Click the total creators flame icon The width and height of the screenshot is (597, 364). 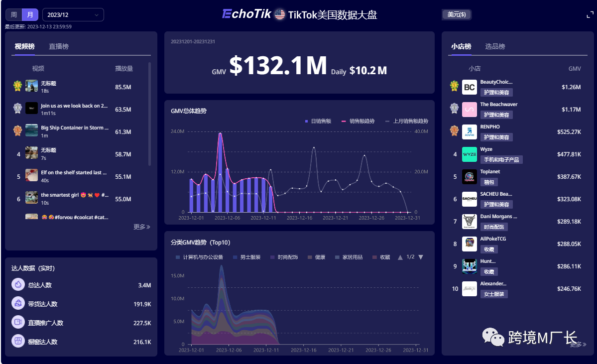pos(18,285)
